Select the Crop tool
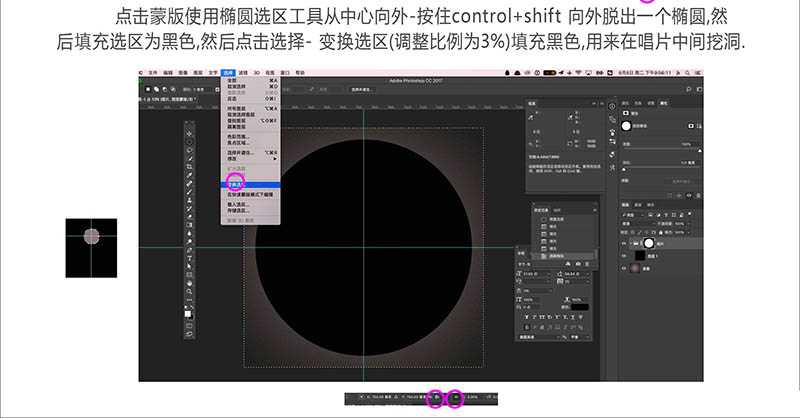 (189, 166)
